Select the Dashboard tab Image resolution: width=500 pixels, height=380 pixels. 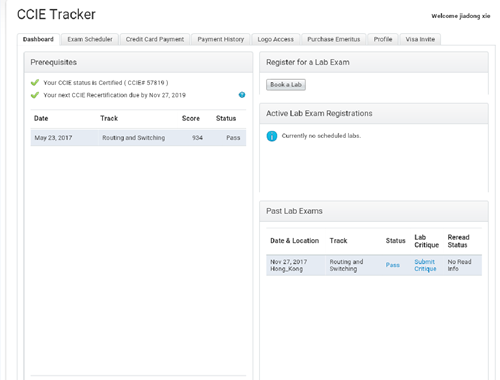38,39
